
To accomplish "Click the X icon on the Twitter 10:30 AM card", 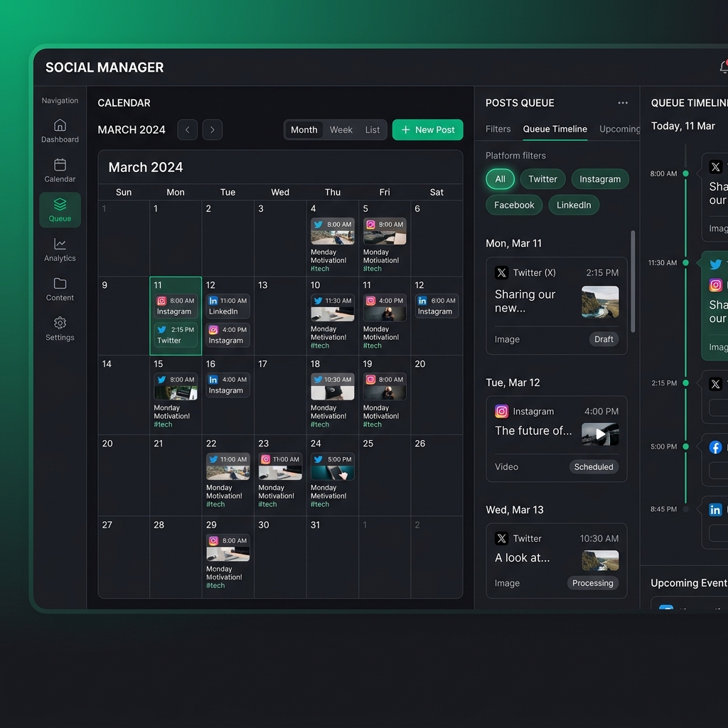I will click(x=501, y=539).
